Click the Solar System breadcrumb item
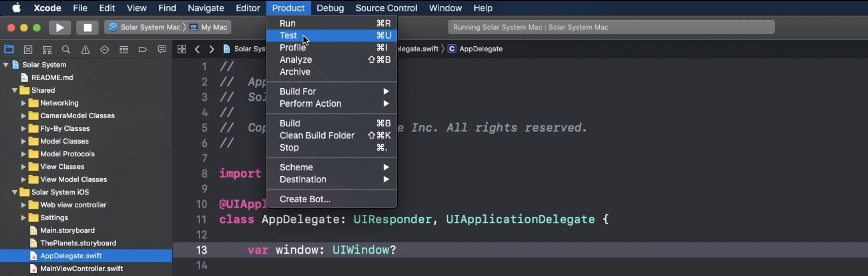 [245, 49]
